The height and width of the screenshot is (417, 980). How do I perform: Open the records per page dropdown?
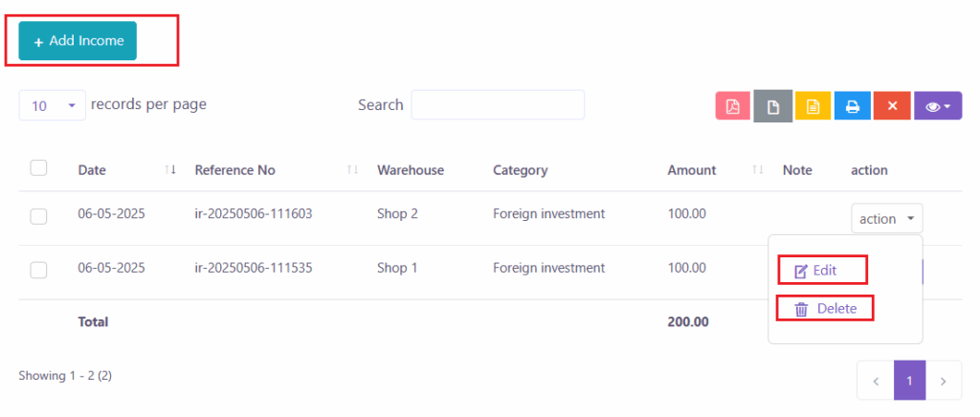[52, 106]
